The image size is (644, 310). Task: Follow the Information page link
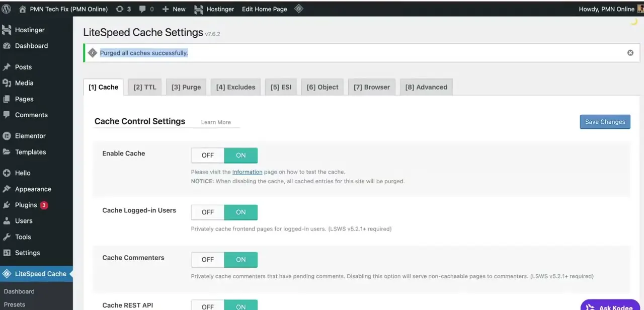247,172
